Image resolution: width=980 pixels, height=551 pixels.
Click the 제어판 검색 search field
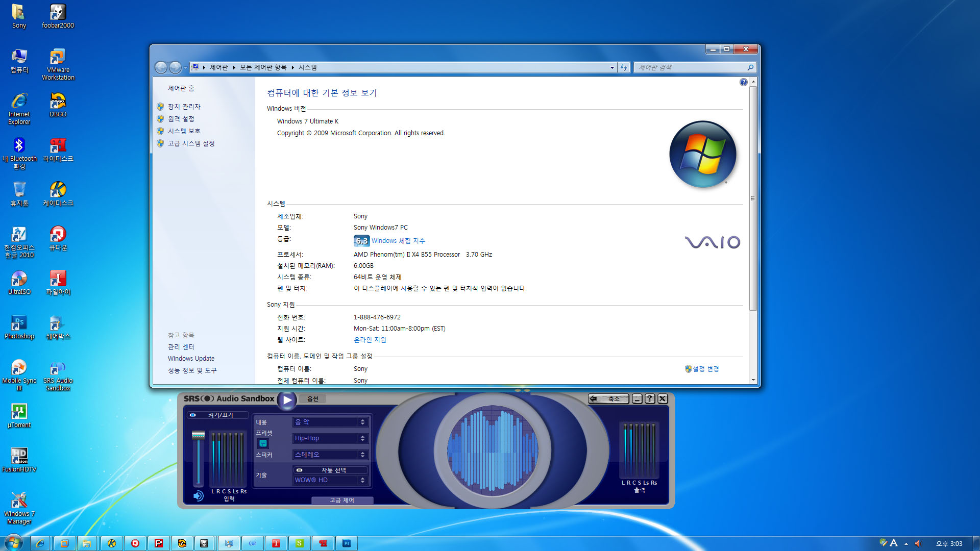(691, 67)
